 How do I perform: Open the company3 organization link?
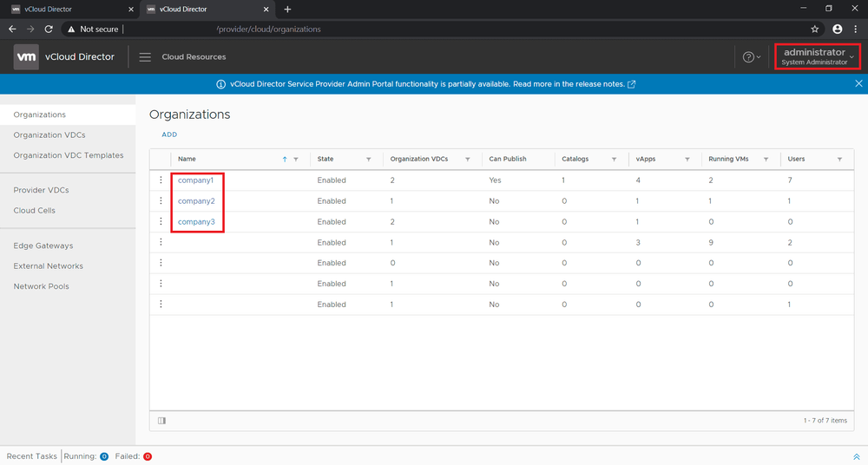196,222
